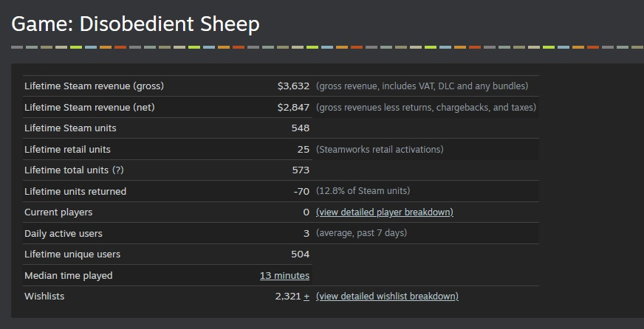Click the 12.8% of Steam units note
Image resolution: width=644 pixels, height=329 pixels.
[363, 191]
